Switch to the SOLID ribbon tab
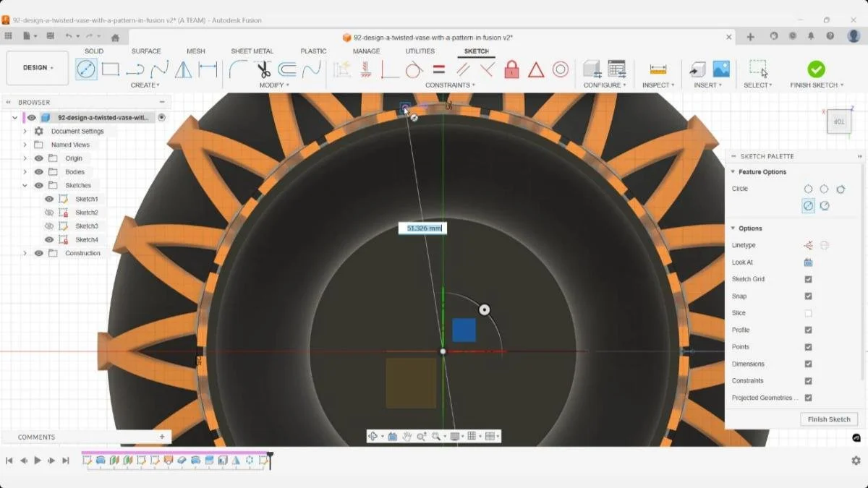Viewport: 868px width, 488px height. point(94,51)
